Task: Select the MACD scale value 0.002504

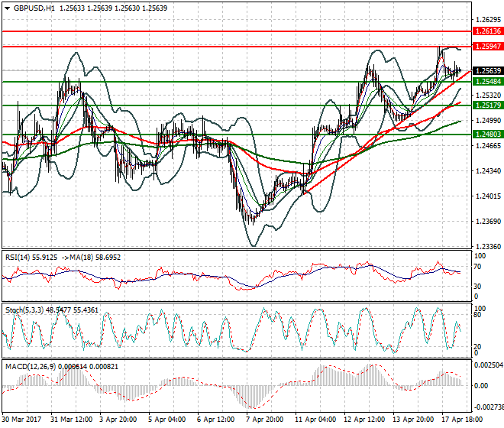Action: pyautogui.click(x=489, y=365)
